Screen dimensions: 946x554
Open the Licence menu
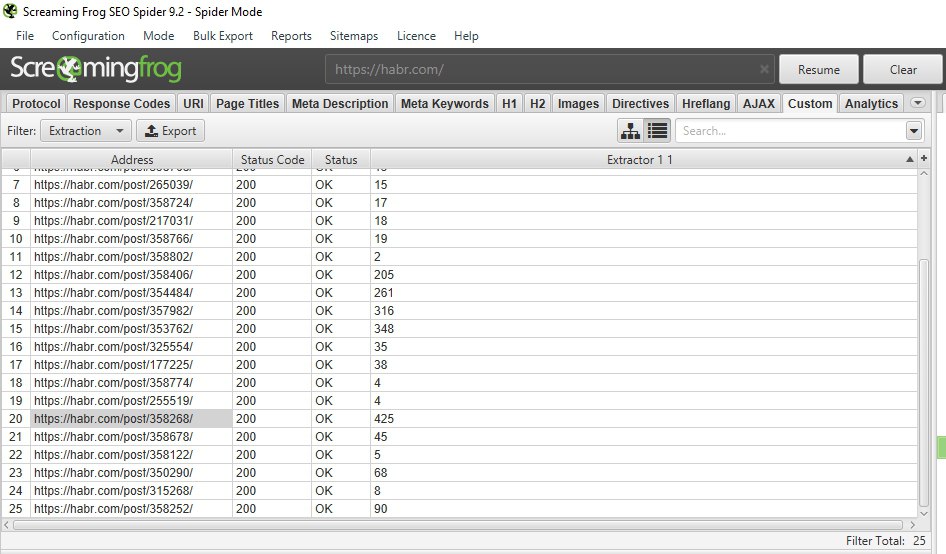416,36
